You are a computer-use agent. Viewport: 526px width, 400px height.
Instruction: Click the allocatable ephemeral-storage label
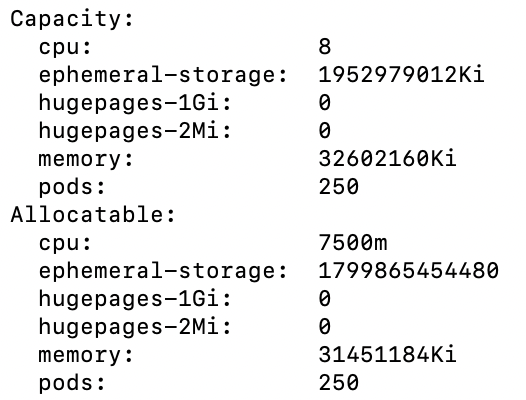163,270
